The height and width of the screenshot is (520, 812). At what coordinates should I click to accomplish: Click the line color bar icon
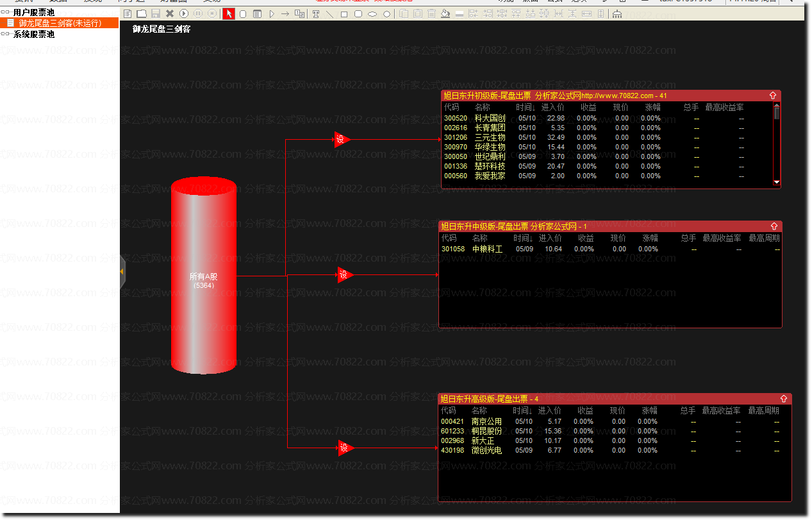pyautogui.click(x=460, y=13)
